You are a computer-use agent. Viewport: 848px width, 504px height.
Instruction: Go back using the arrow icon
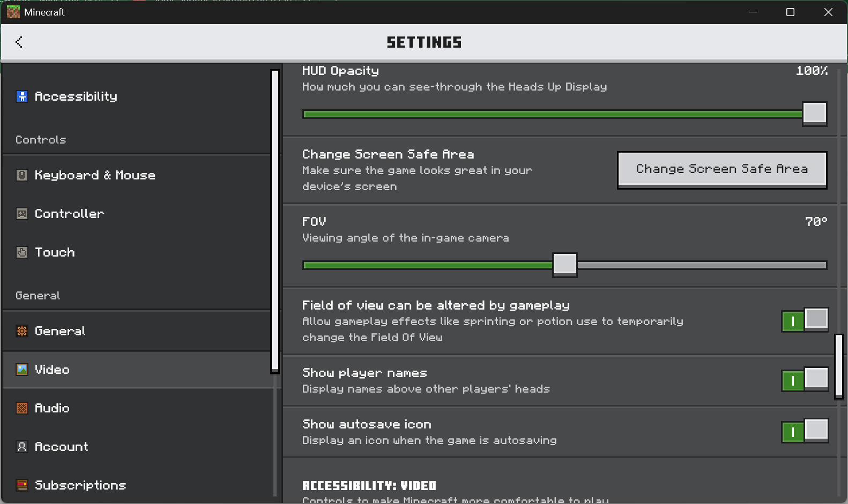coord(19,42)
